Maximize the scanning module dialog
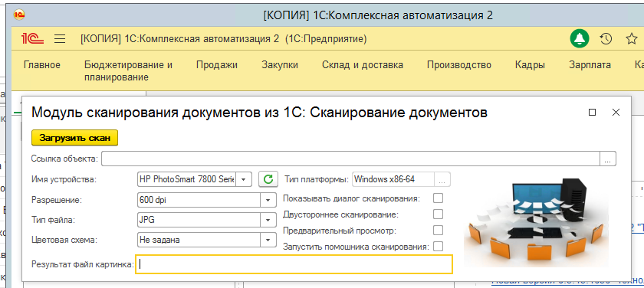The height and width of the screenshot is (288, 644). tap(592, 113)
